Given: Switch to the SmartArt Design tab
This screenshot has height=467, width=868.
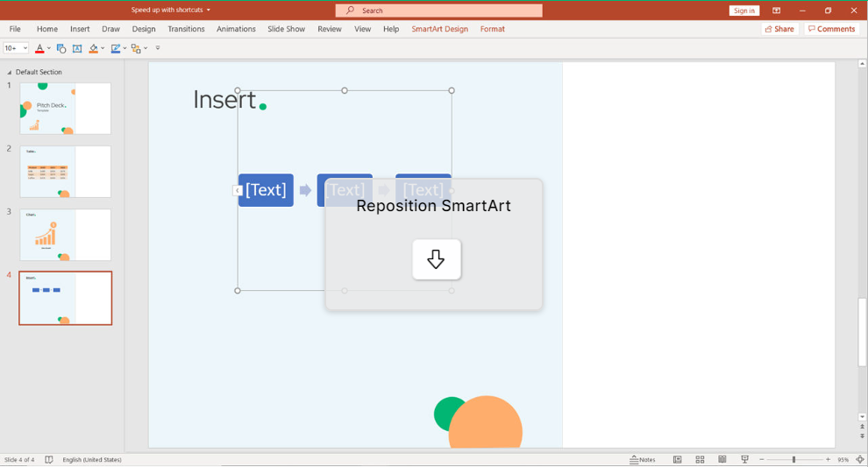Looking at the screenshot, I should (439, 29).
